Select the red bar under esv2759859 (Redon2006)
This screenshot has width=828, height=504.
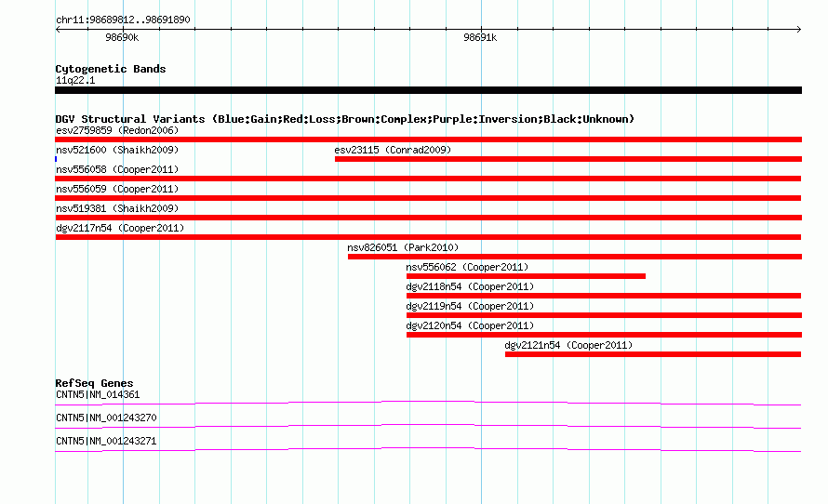[x=428, y=139]
